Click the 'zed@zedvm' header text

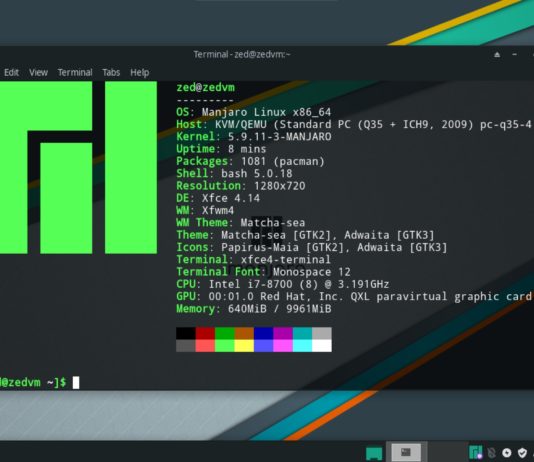coord(206,87)
